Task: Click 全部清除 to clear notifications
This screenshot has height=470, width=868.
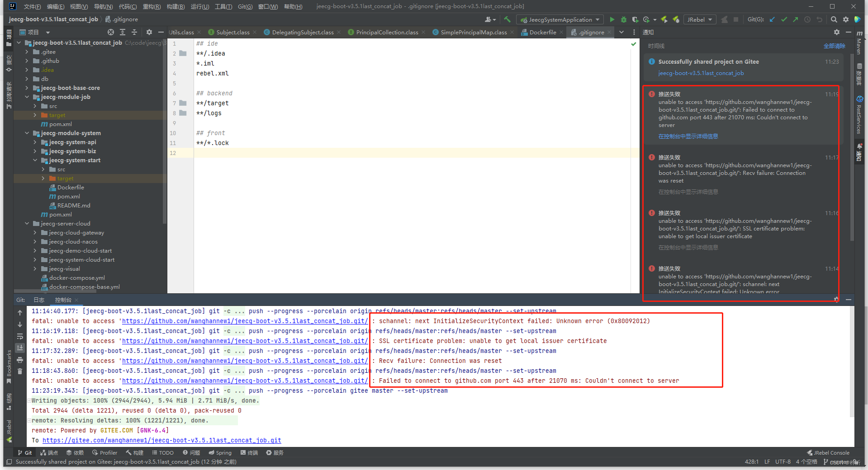Action: [834, 46]
